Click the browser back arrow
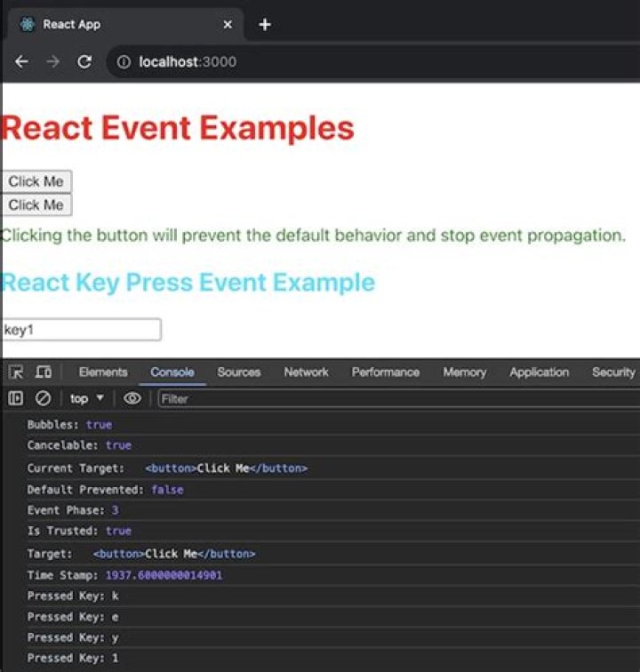This screenshot has height=672, width=640. (21, 62)
